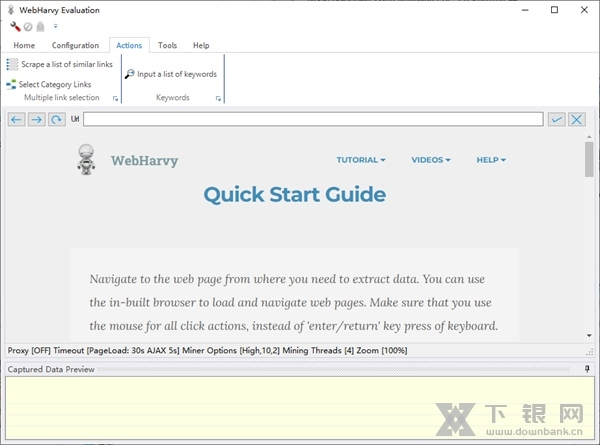Screen dimensions: 600x445
Task: Click Scrape a list of similar links
Action: point(60,64)
